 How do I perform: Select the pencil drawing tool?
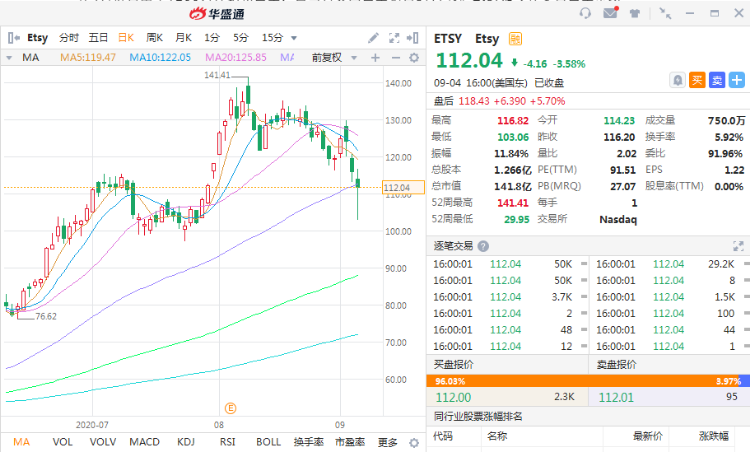click(x=373, y=38)
